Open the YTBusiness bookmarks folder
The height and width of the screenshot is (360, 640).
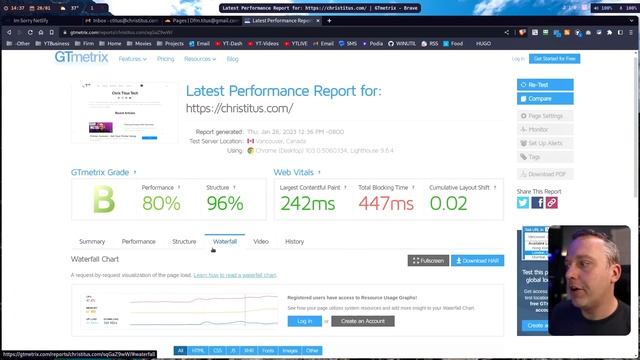pos(52,43)
